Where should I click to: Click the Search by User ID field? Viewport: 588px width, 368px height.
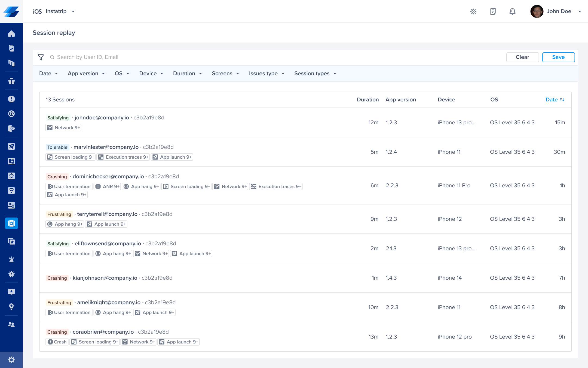88,57
